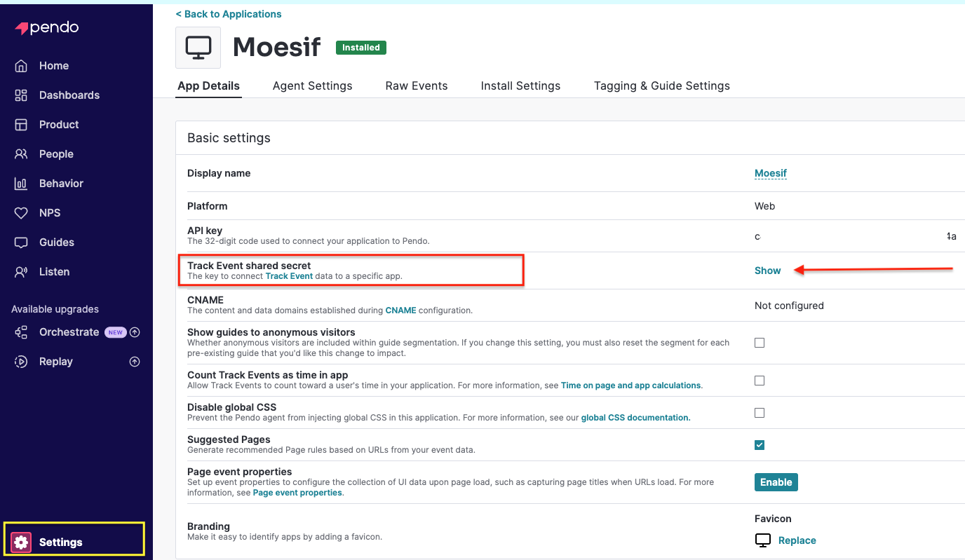Screen dimensions: 965x560
Task: Open NPS via the heart icon
Action: (x=21, y=213)
